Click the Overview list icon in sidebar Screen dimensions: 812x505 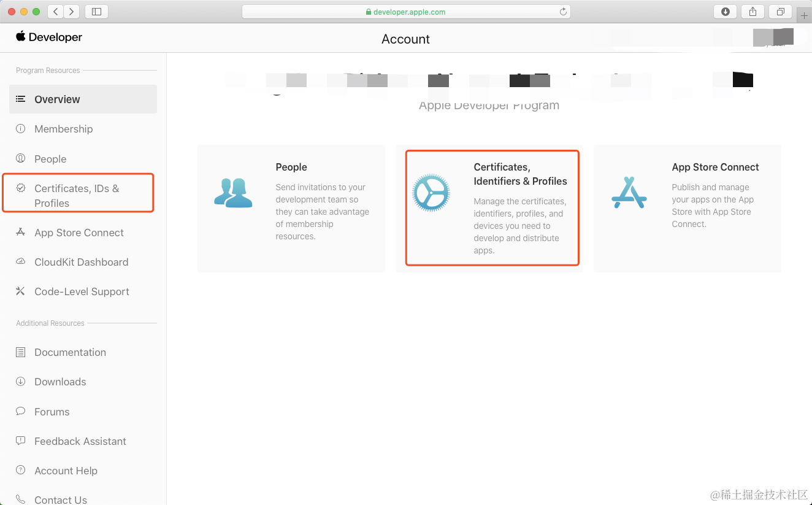pos(20,99)
